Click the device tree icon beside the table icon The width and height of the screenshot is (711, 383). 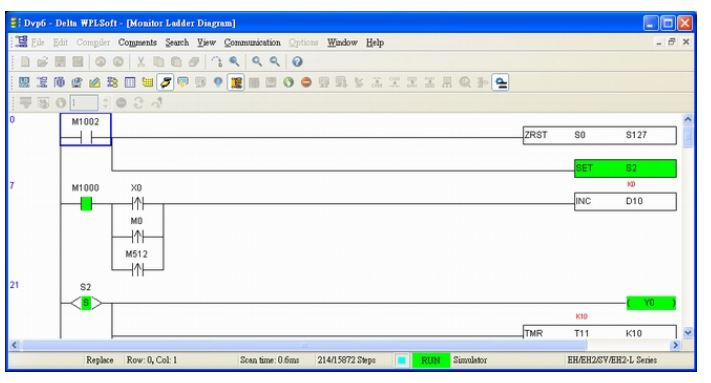coord(112,82)
